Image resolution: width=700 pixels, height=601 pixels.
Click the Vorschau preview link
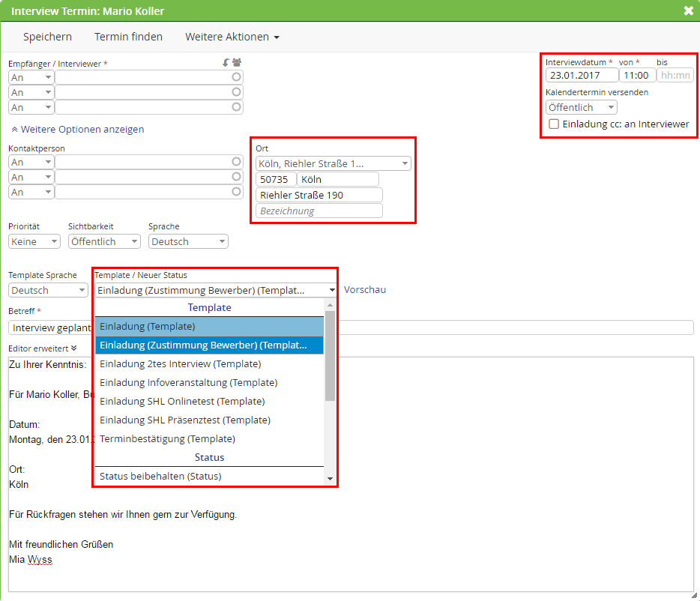(x=365, y=289)
